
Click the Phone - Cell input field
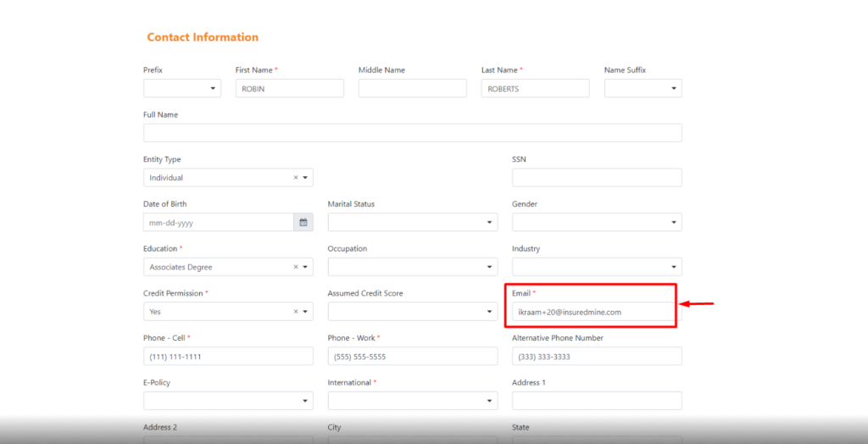click(228, 357)
